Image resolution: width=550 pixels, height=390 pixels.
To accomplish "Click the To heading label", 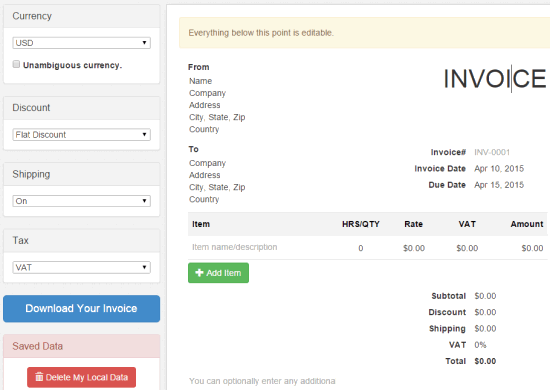I will click(193, 149).
